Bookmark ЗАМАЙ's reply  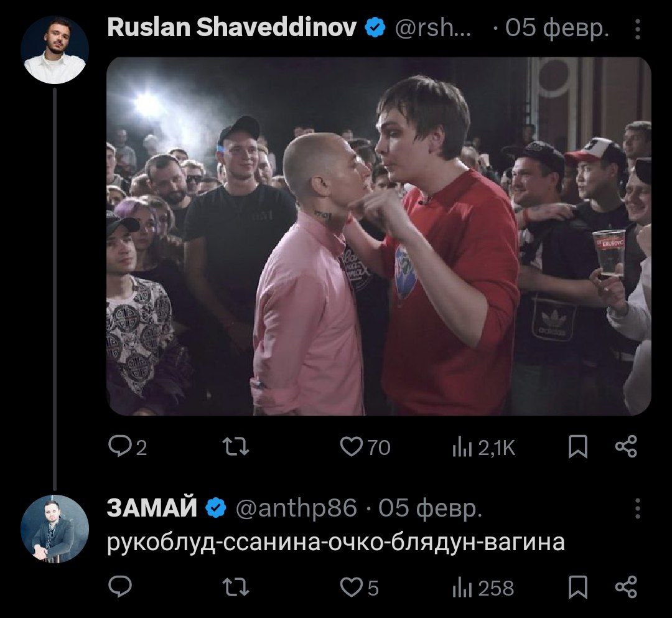577,587
